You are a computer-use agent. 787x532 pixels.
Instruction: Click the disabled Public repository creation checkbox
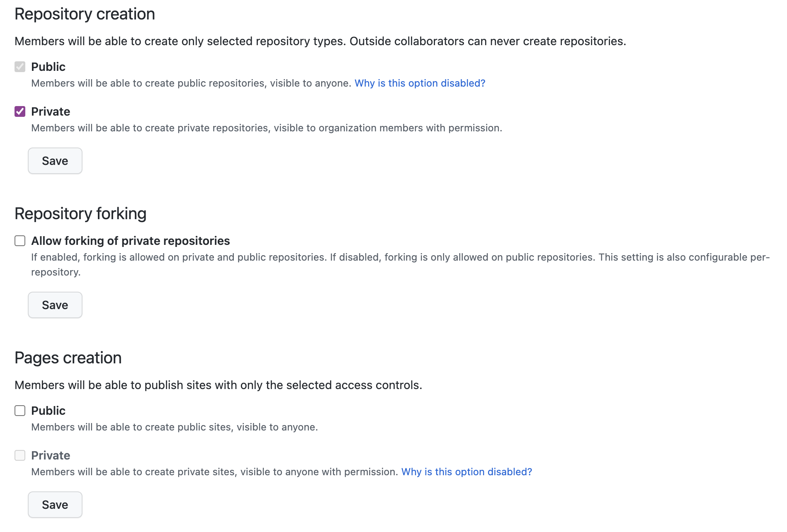click(x=20, y=67)
